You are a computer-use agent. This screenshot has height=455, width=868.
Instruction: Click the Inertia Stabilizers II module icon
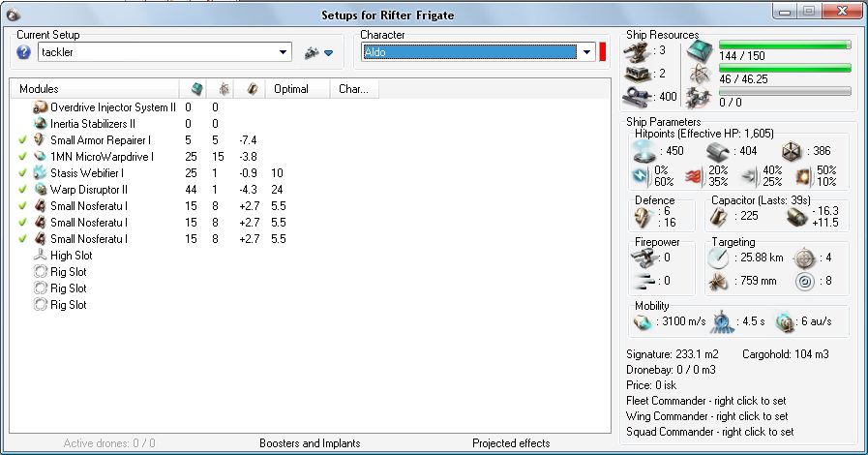point(40,124)
